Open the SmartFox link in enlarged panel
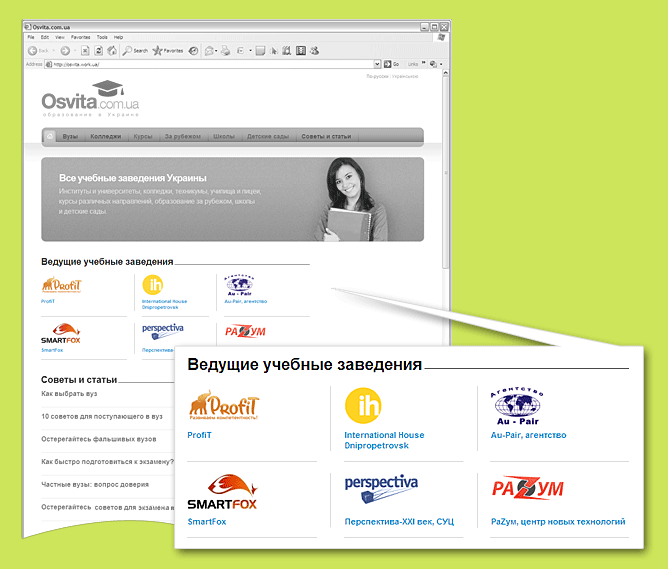This screenshot has width=668, height=569. [x=207, y=522]
